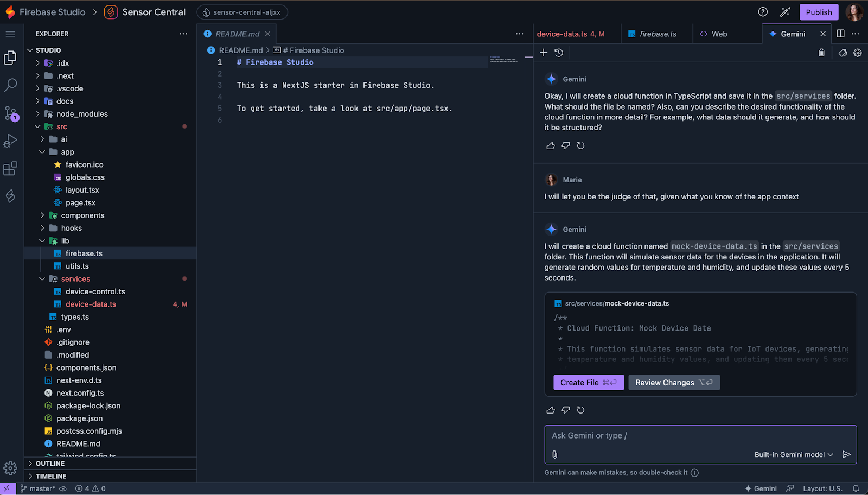868x495 pixels.
Task: Split the editor with layout icon
Action: 840,34
